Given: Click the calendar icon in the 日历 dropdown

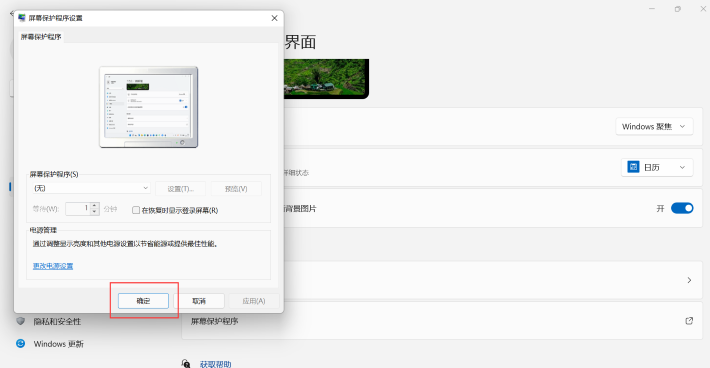Looking at the screenshot, I should click(x=633, y=167).
